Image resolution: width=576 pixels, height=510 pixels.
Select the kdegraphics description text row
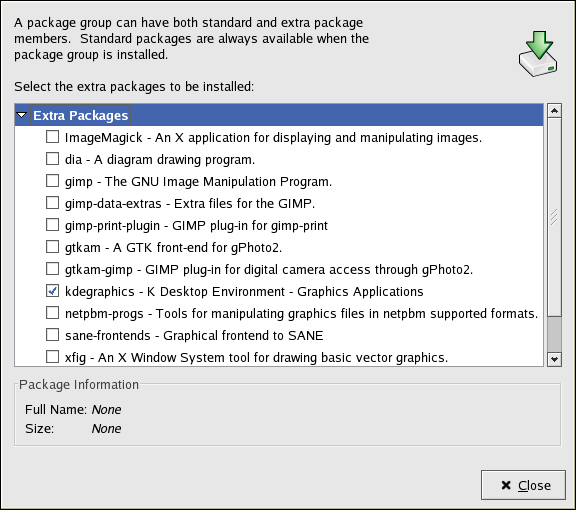(x=244, y=291)
